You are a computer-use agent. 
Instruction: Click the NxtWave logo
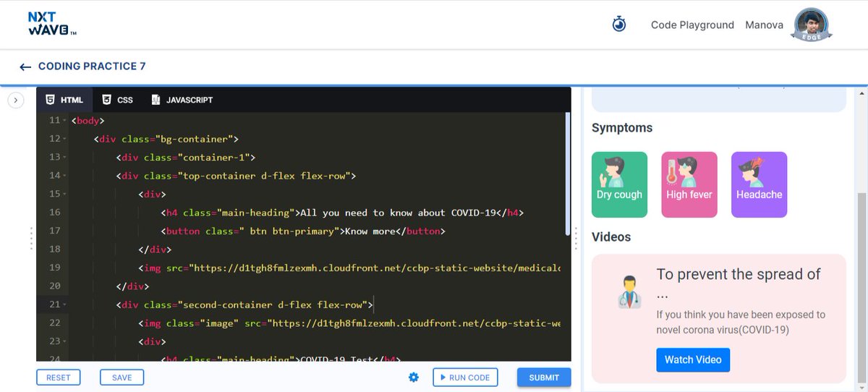pos(52,24)
